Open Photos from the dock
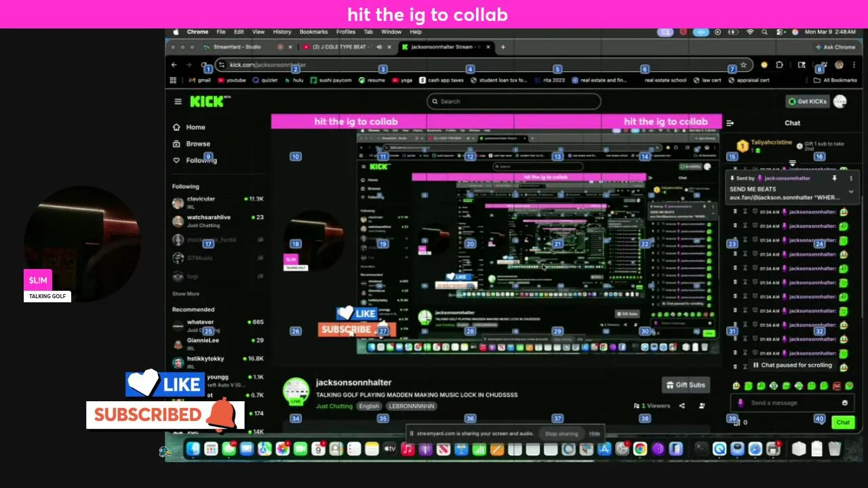Viewport: 868px width, 488px height. pos(282,449)
